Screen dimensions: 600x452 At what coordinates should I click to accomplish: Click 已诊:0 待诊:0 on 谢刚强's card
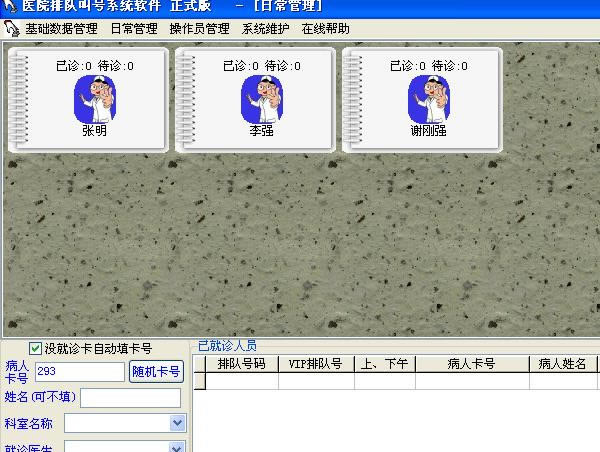[x=429, y=66]
